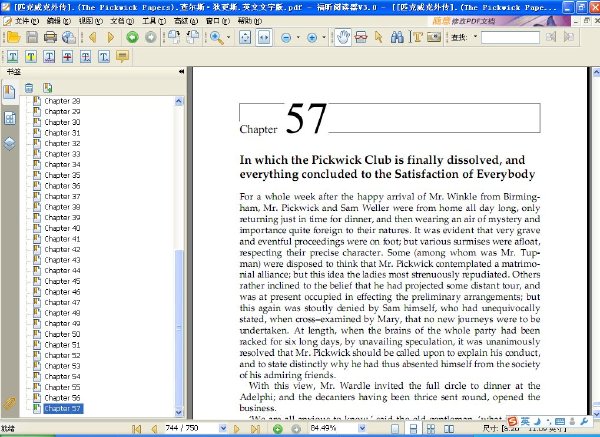Click bookmark panel scroll-down arrow

pos(179,412)
